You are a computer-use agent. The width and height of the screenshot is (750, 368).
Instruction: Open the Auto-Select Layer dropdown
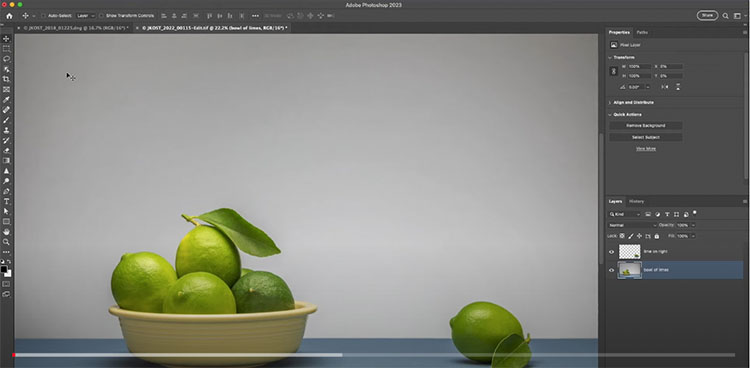pos(86,16)
